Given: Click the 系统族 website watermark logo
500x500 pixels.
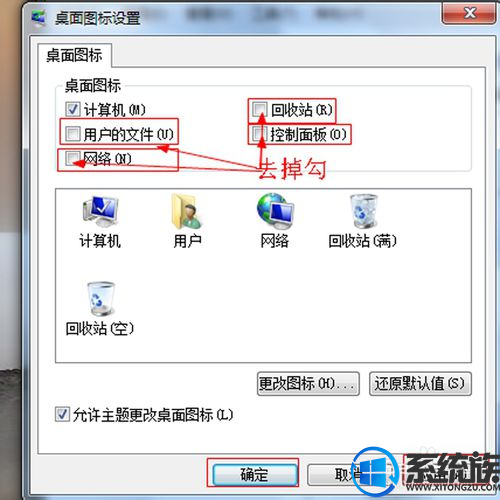Looking at the screenshot, I should [x=452, y=472].
